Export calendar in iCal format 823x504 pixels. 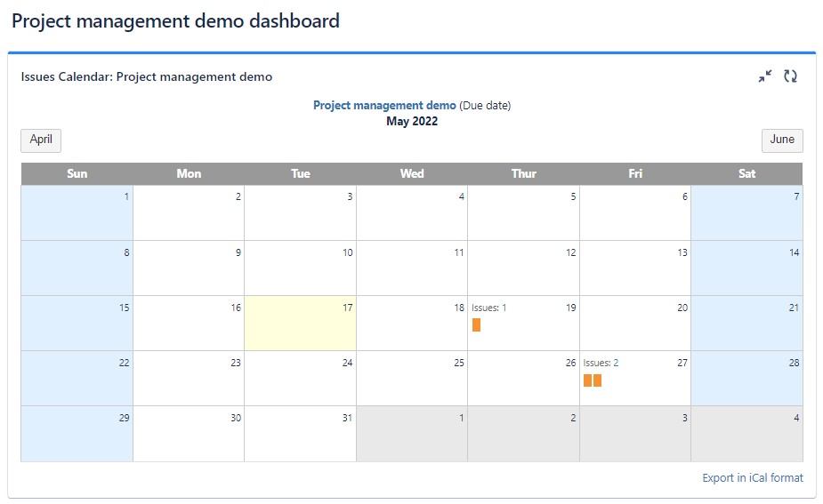(x=753, y=477)
